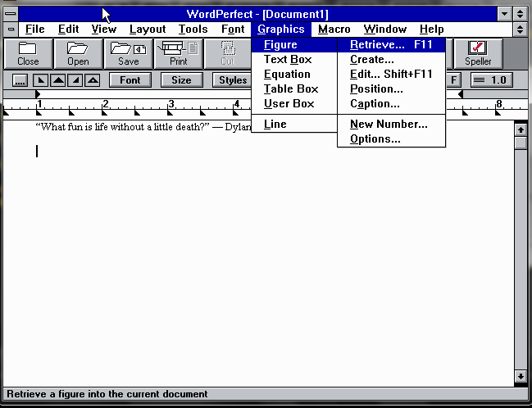Click the tab stop at the 2-inch ruler mark
Screen dimensions: 532x408
[104, 112]
